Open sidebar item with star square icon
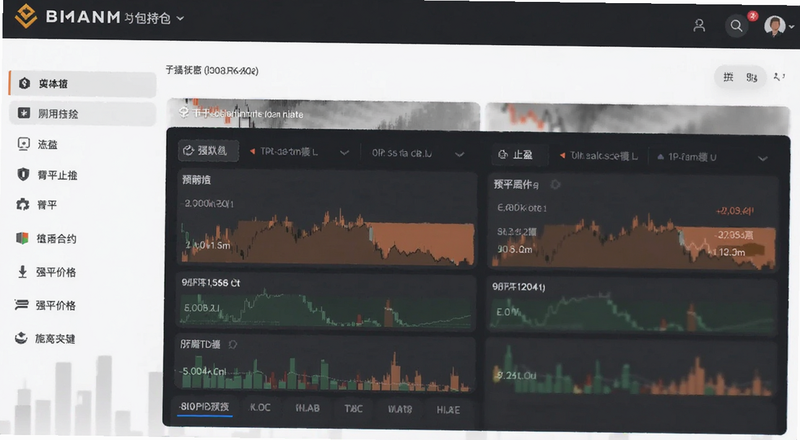800x440 pixels. (83, 114)
